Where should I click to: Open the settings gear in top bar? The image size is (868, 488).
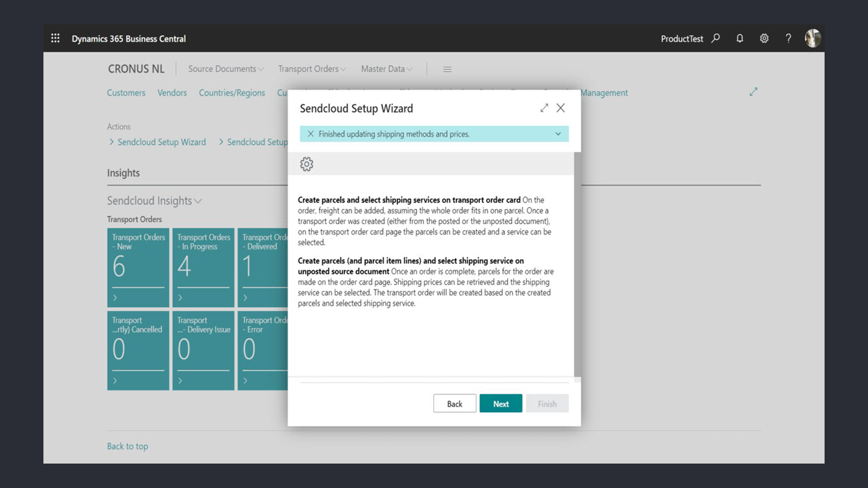[x=764, y=39]
